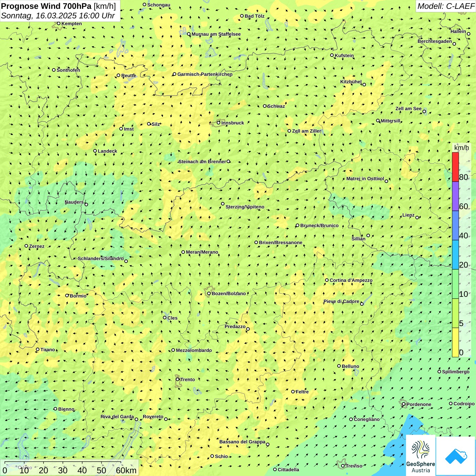This screenshot has height=476, width=476.
Task: Click the Bozen/Bolzano city label
Action: [228, 293]
